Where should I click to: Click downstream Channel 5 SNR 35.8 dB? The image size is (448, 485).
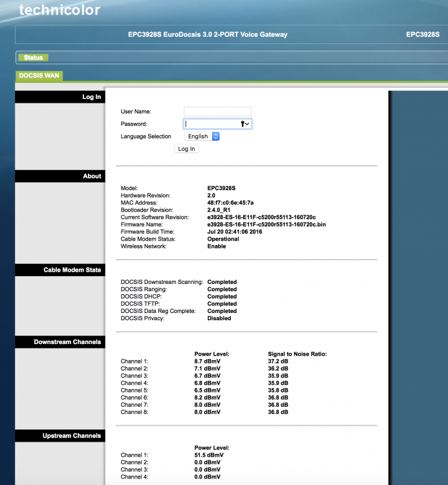coord(278,391)
